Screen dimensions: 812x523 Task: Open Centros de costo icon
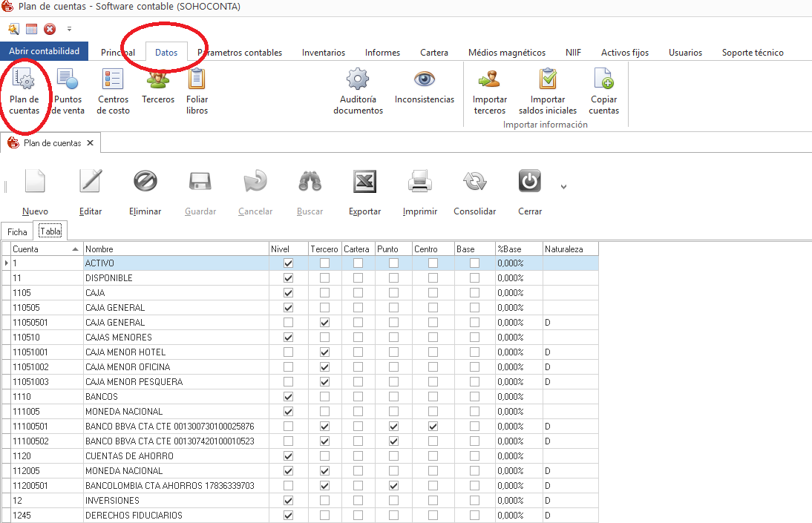[x=113, y=79]
